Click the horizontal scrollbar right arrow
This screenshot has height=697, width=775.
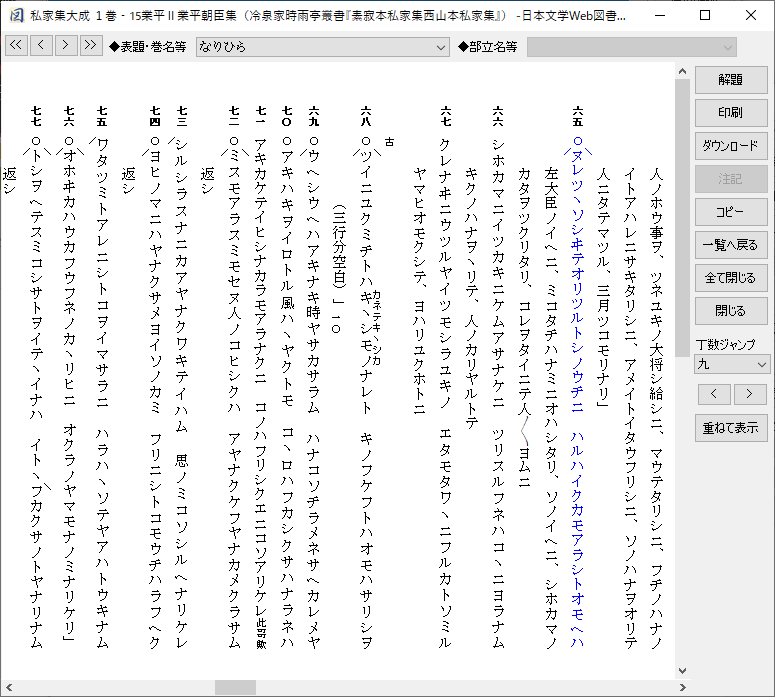pyautogui.click(x=683, y=688)
